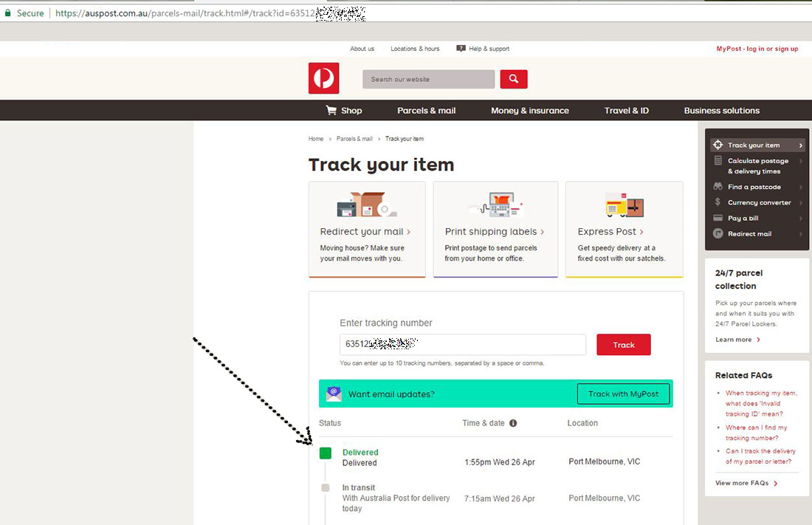
Task: Click the Help & support chat icon
Action: (x=461, y=48)
